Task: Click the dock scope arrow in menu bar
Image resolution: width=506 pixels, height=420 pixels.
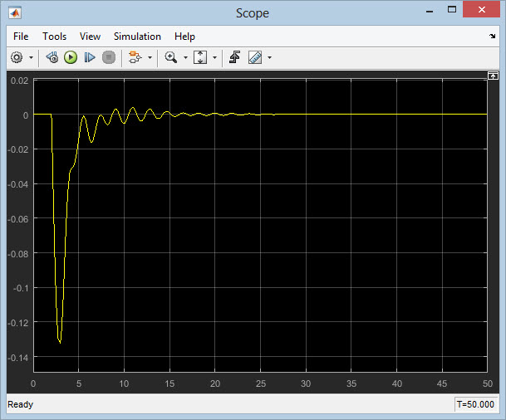Action: [x=492, y=36]
